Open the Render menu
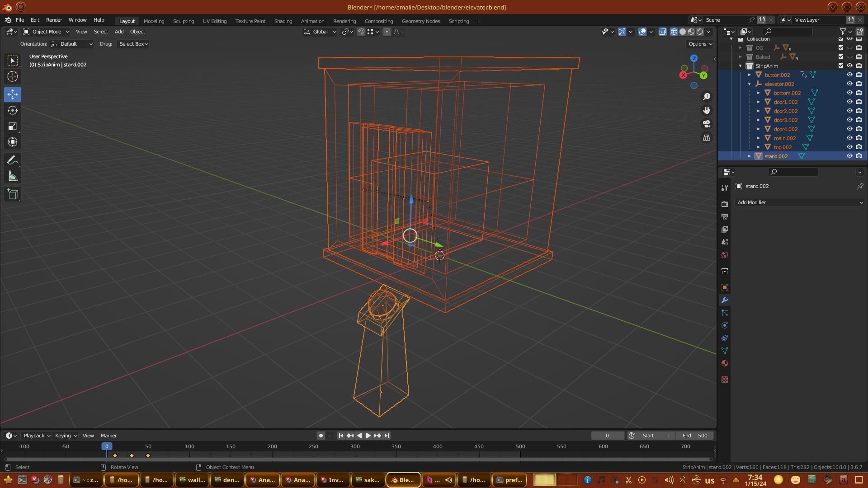 pyautogui.click(x=54, y=20)
